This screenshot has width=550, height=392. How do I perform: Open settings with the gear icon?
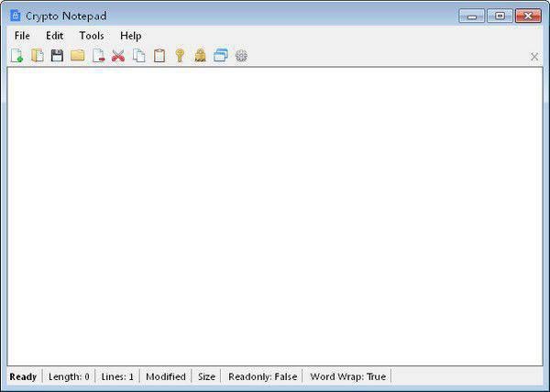241,56
